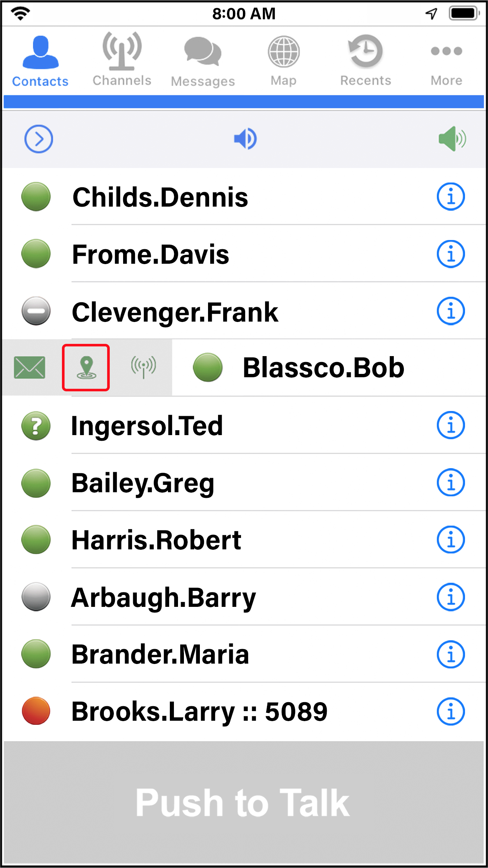The width and height of the screenshot is (488, 868).
Task: Show info for Clevenger.Frank
Action: tap(451, 311)
